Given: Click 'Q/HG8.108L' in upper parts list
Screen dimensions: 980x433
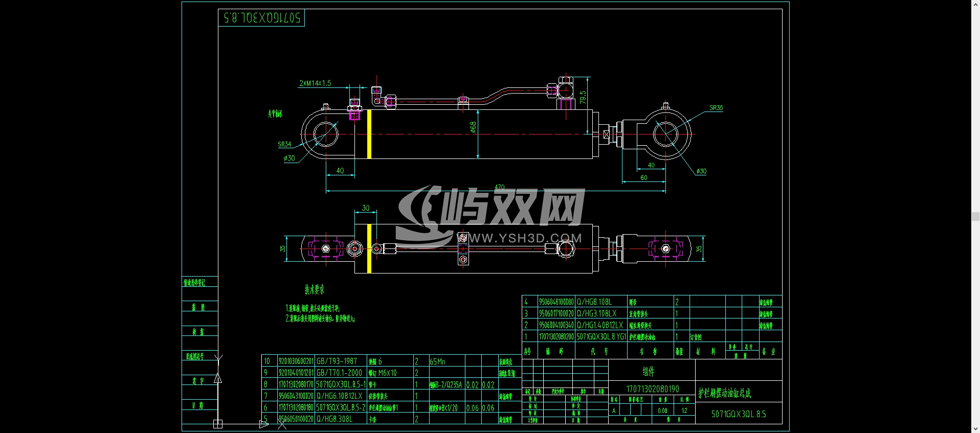Looking at the screenshot, I should point(594,302).
